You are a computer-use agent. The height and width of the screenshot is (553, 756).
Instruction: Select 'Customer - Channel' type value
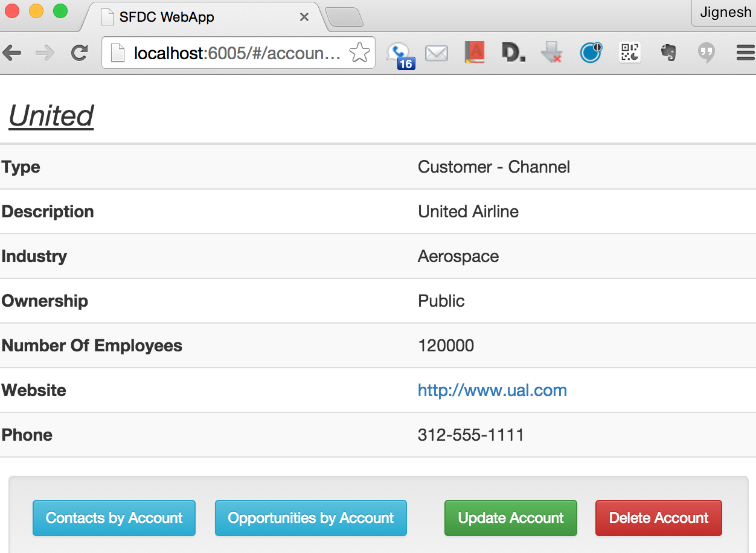pos(494,167)
